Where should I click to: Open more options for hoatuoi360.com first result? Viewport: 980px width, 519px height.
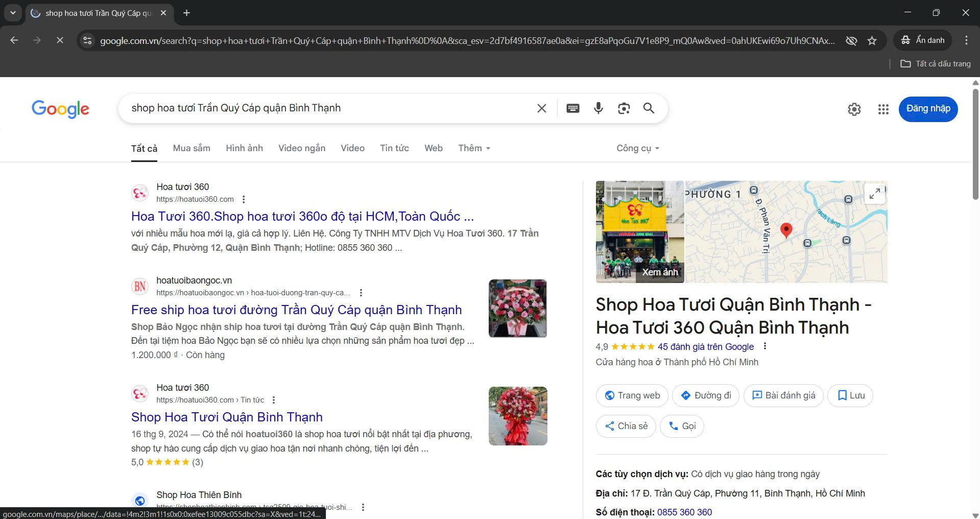pos(244,199)
